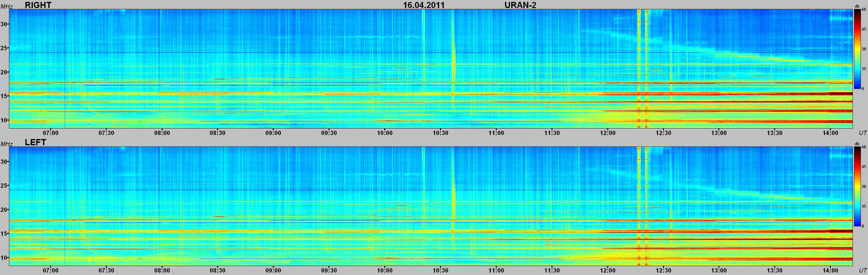Click the RIGHT panel color scale bar
This screenshot has height=275, width=868.
(x=857, y=49)
